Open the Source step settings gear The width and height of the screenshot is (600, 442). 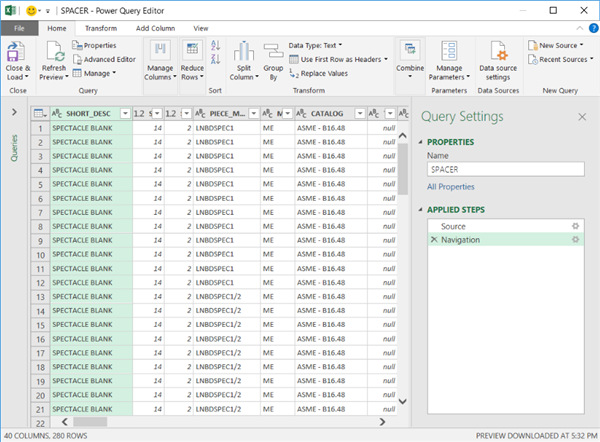click(x=575, y=226)
